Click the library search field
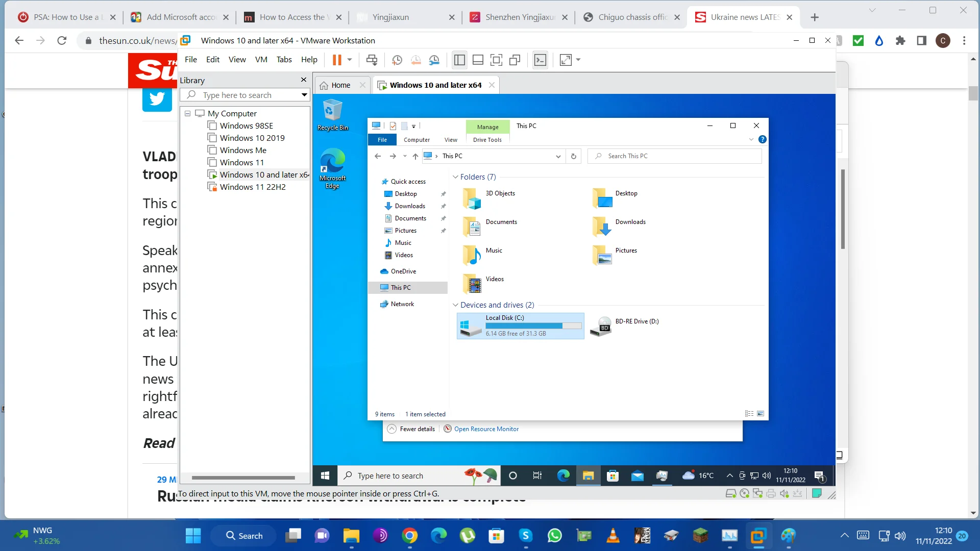Screen dimensions: 980x551 [x=241, y=95]
